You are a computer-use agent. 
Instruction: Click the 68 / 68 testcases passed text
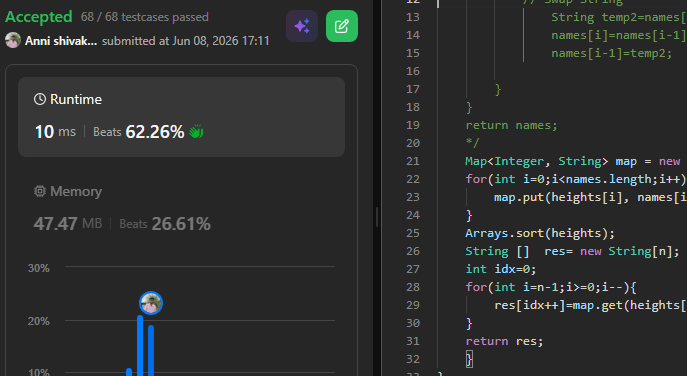[x=145, y=17]
